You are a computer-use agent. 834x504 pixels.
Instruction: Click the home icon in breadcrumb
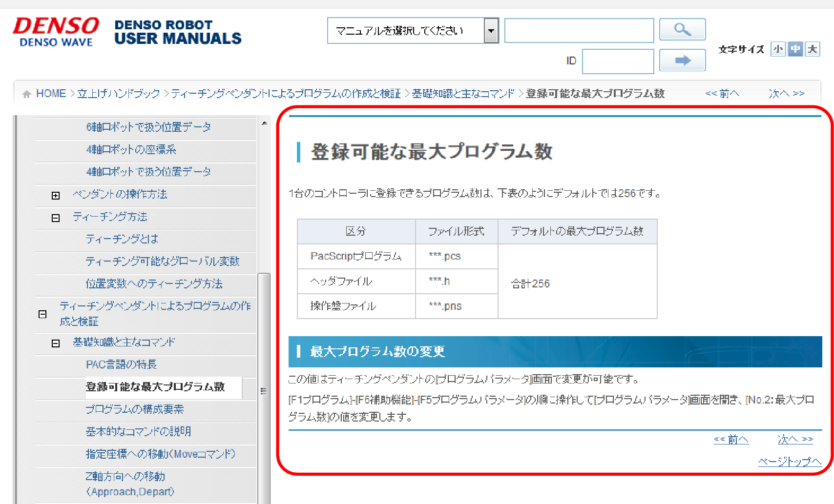pyautogui.click(x=27, y=94)
